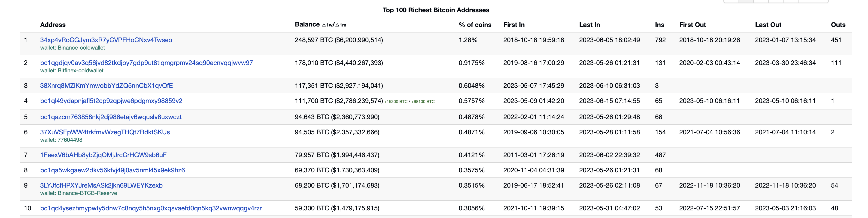
Task: Open address bc1qazcm763858nkj2dj986etajv6wquslv8uxwczt
Action: [x=111, y=117]
